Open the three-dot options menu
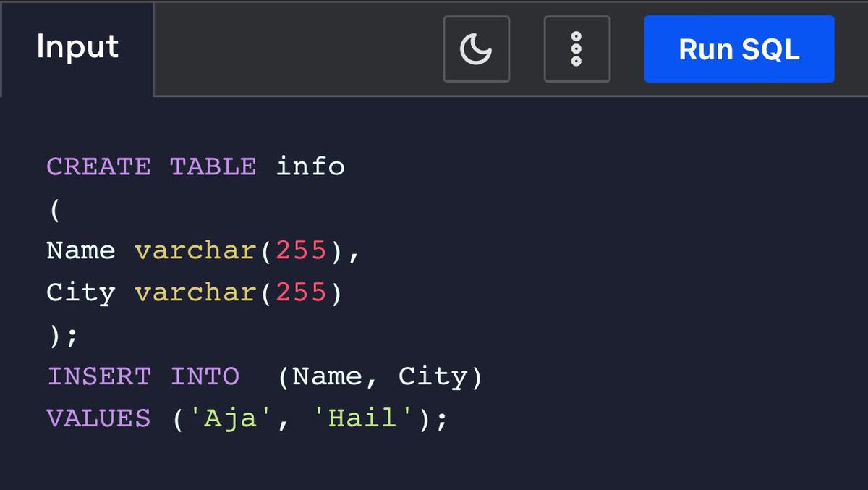Viewport: 868px width, 490px height. (576, 48)
